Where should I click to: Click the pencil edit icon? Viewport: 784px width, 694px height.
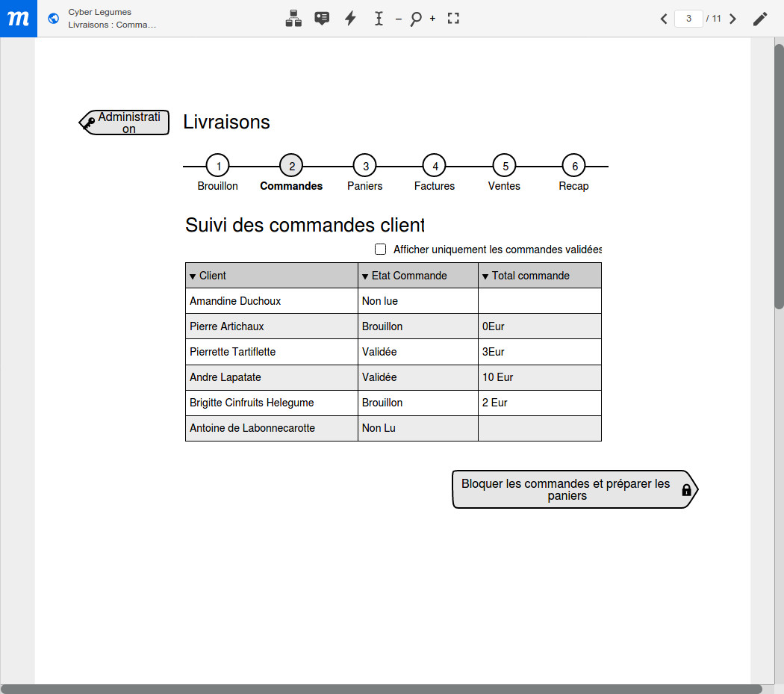(x=760, y=19)
